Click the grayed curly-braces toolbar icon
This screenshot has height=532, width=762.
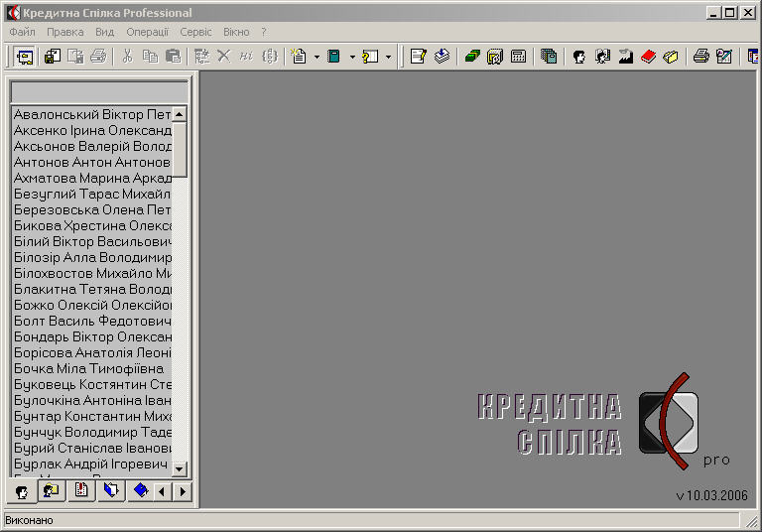[x=270, y=57]
